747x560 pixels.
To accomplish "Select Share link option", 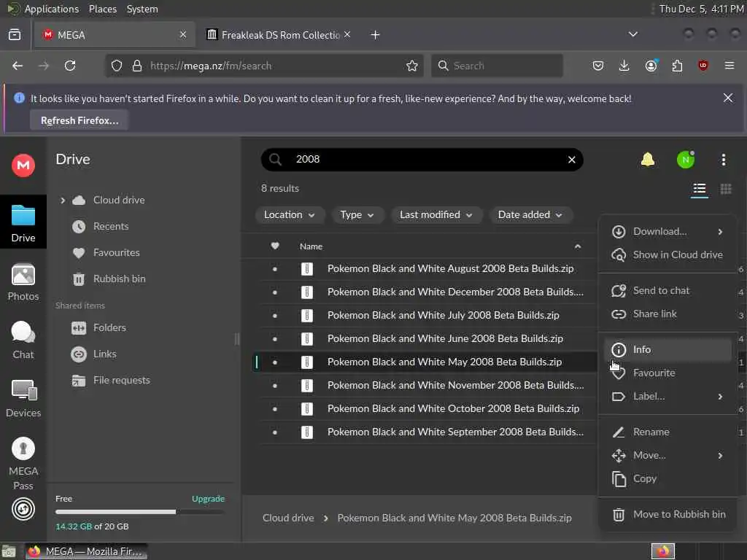I will pos(668,314).
